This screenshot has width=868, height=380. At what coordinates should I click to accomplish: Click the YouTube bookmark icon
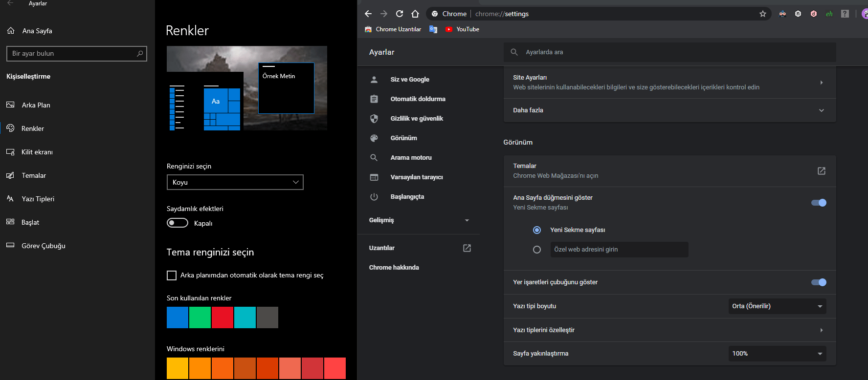[x=449, y=29]
